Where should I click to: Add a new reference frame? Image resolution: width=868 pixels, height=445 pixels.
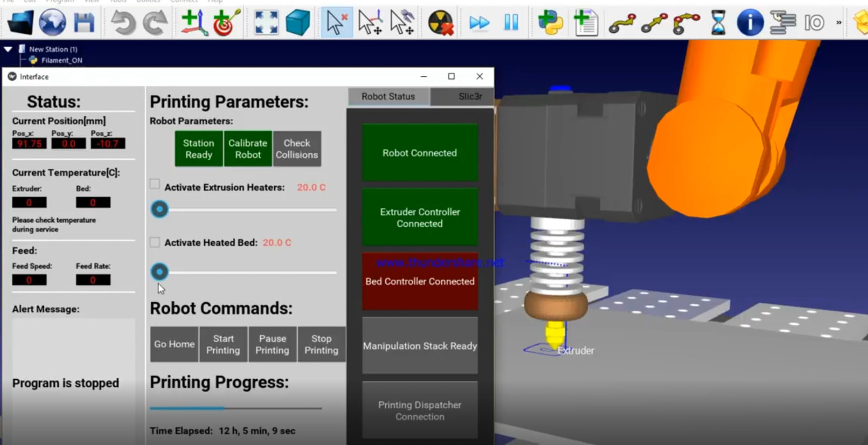[x=194, y=22]
